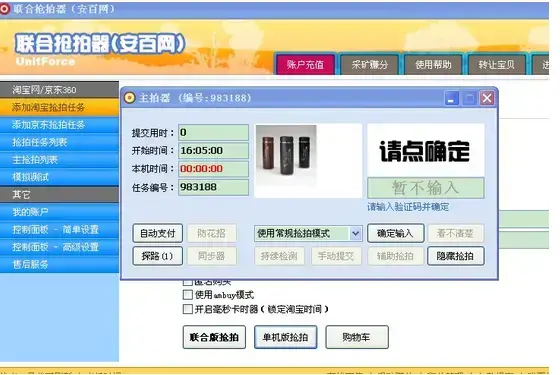
Task: Open the 转让宝贝 tab
Action: point(497,65)
